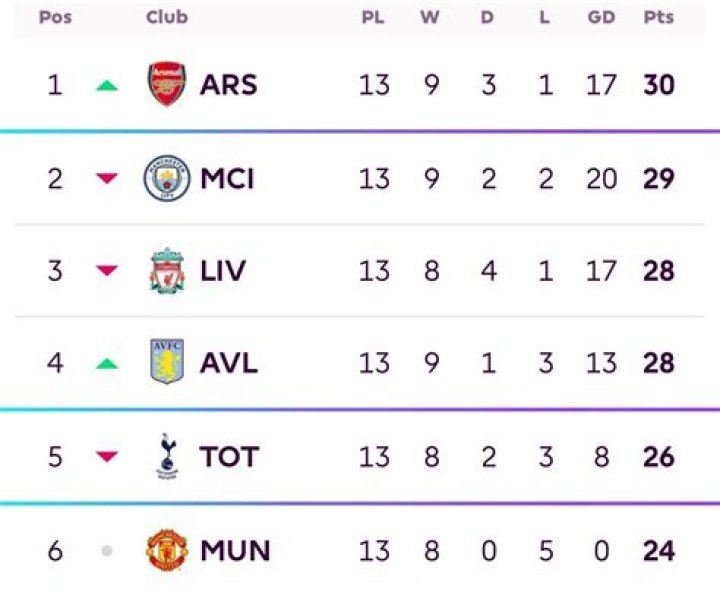Click Liverpool's red down arrow indicator
The height and width of the screenshot is (592, 720).
[x=107, y=271]
